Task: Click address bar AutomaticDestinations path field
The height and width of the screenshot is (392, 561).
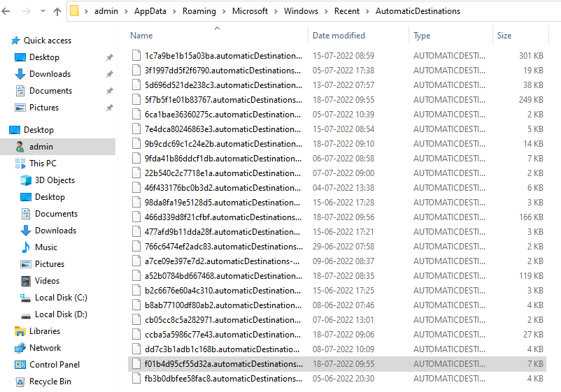Action: tap(418, 11)
